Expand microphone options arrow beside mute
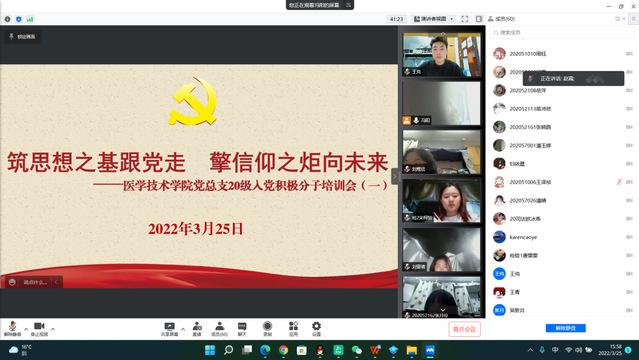Image resolution: width=639 pixels, height=360 pixels. click(26, 329)
